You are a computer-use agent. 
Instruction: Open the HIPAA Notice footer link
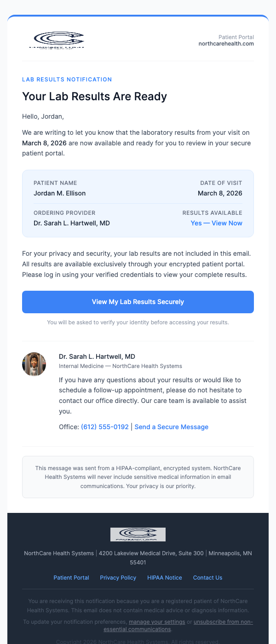pyautogui.click(x=165, y=578)
